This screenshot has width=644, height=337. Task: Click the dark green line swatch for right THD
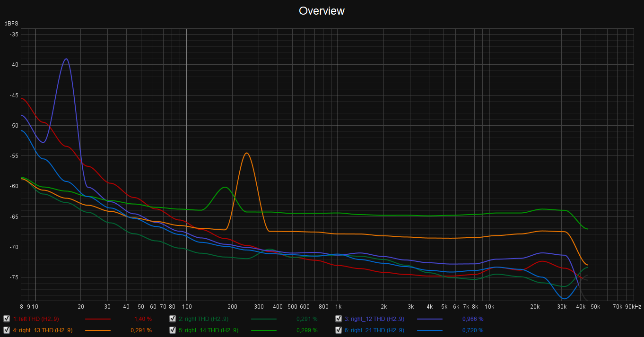264,319
